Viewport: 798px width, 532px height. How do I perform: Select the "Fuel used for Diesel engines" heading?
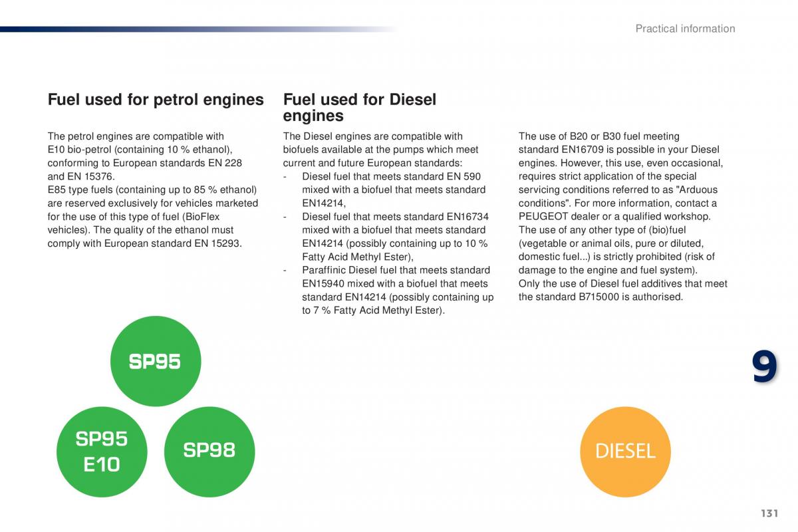point(359,108)
